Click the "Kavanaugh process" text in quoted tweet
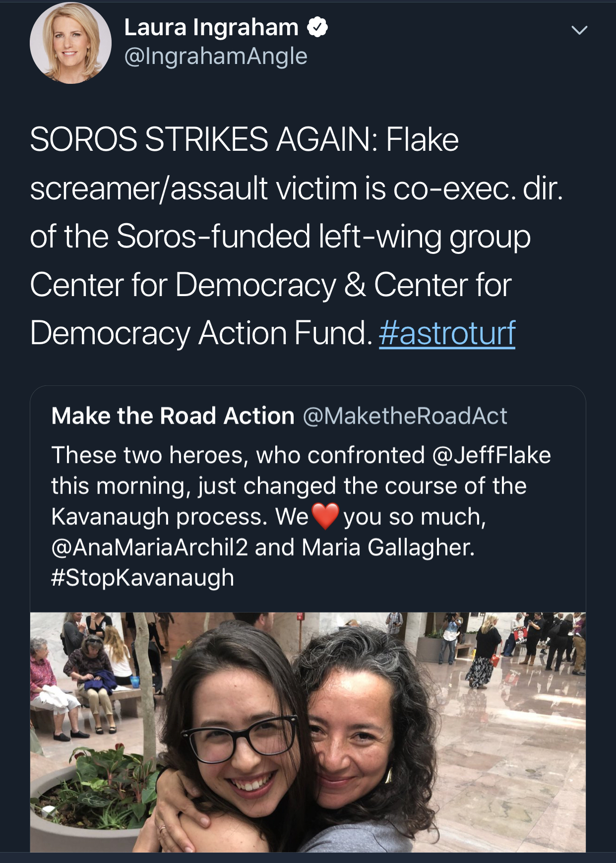The width and height of the screenshot is (616, 863). (x=159, y=517)
